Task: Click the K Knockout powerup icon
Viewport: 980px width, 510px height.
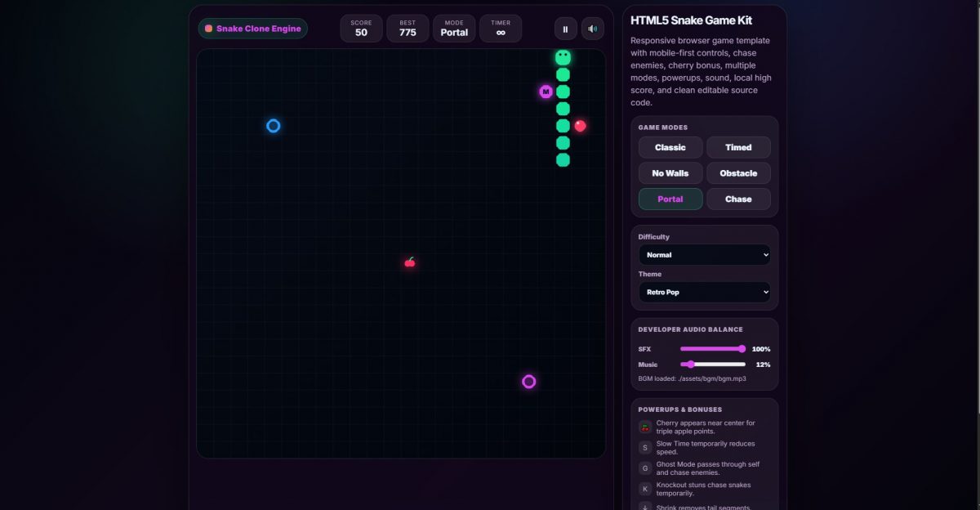Action: point(645,489)
